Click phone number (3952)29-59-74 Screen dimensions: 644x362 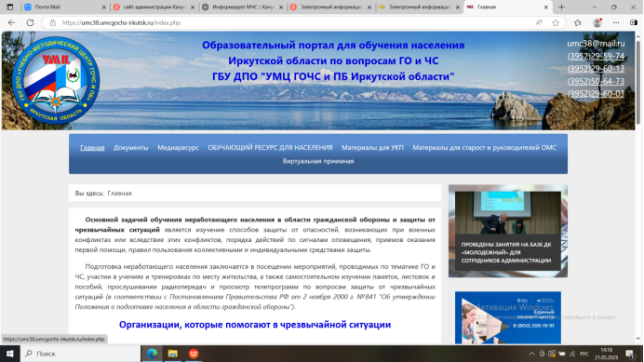click(596, 56)
